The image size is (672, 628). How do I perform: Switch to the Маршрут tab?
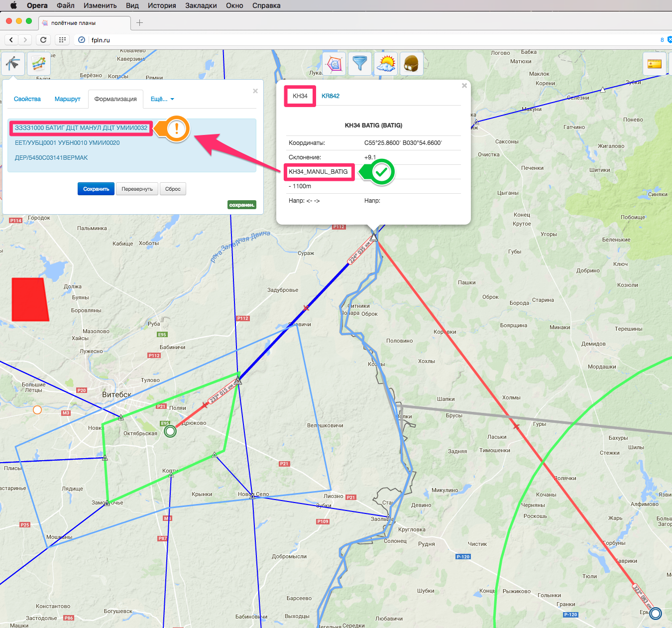point(67,99)
